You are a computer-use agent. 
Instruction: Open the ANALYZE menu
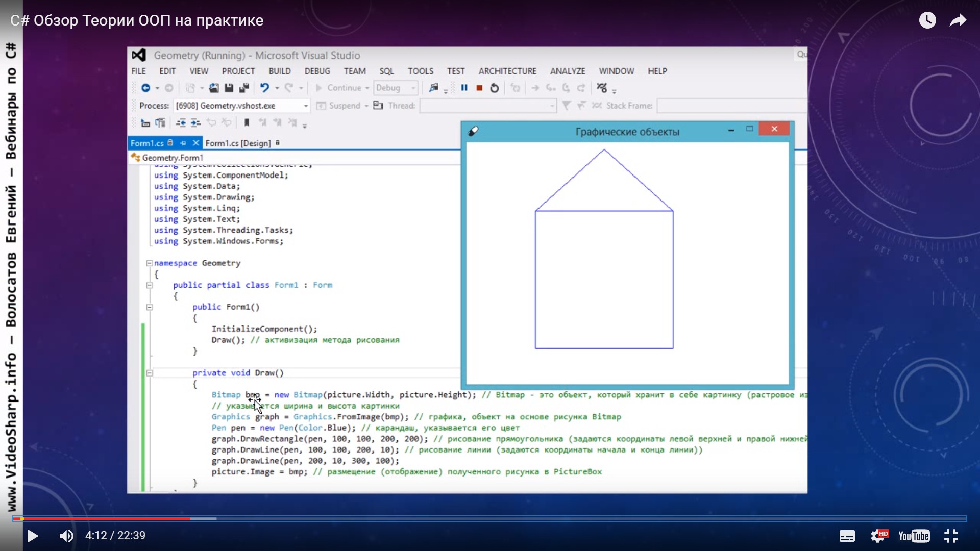(x=568, y=71)
